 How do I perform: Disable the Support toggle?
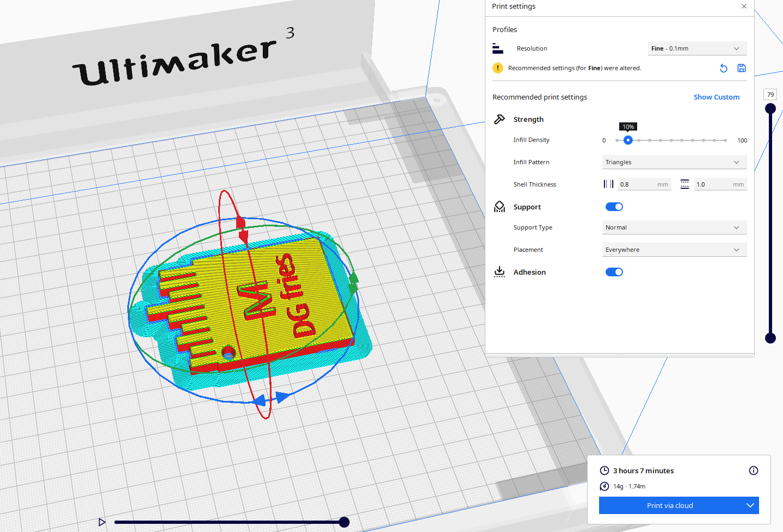(x=614, y=206)
